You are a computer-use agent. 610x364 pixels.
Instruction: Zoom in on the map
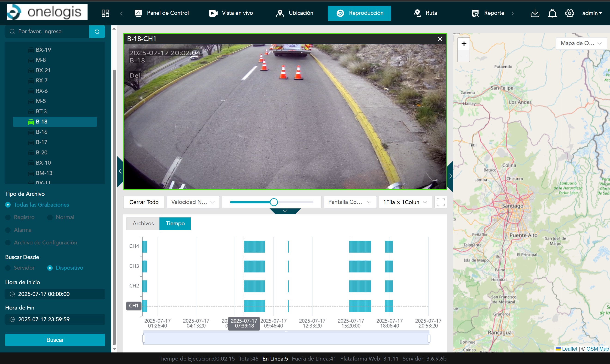tap(464, 44)
